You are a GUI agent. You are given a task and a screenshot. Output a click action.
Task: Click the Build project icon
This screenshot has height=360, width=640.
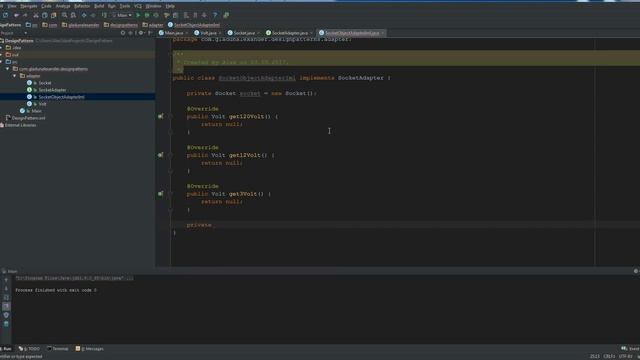[104, 15]
